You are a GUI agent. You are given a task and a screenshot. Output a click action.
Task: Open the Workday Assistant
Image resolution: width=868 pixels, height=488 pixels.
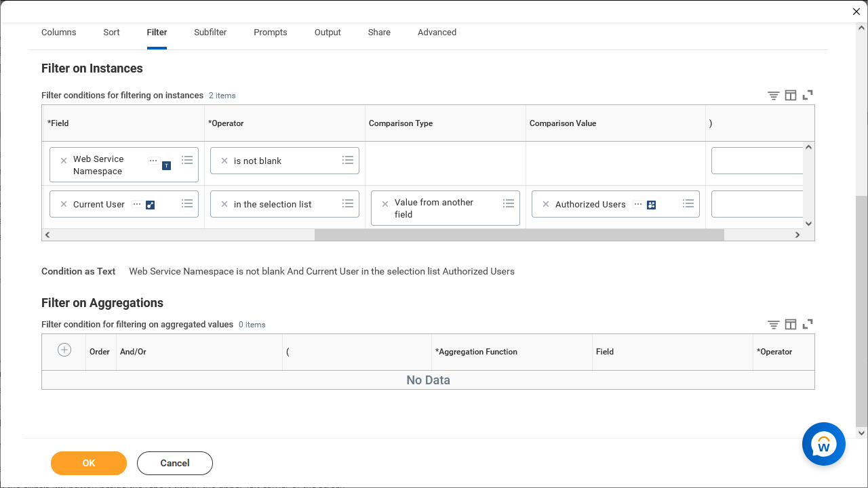(x=823, y=444)
